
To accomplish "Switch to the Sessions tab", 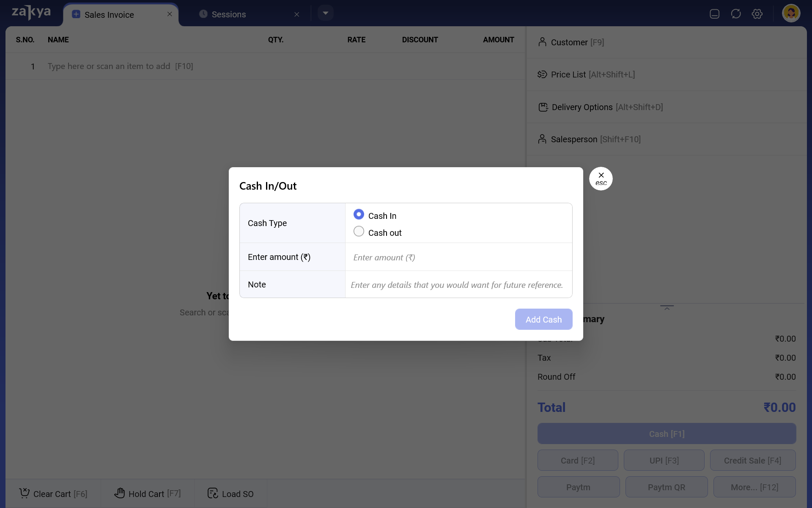I will [x=229, y=14].
